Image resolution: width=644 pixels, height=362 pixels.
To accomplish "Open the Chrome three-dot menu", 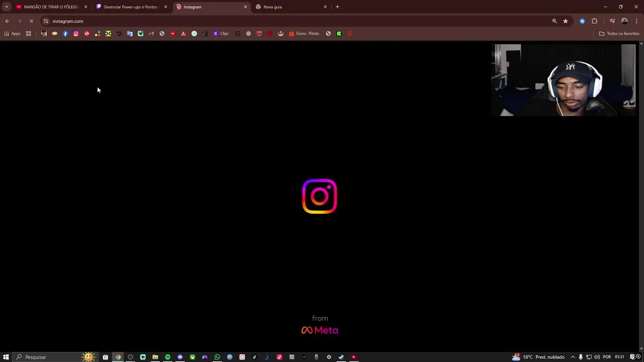I will (x=636, y=21).
